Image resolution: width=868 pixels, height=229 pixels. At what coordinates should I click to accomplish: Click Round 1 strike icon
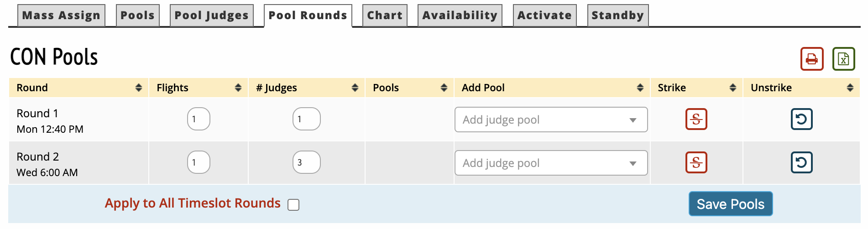(696, 119)
